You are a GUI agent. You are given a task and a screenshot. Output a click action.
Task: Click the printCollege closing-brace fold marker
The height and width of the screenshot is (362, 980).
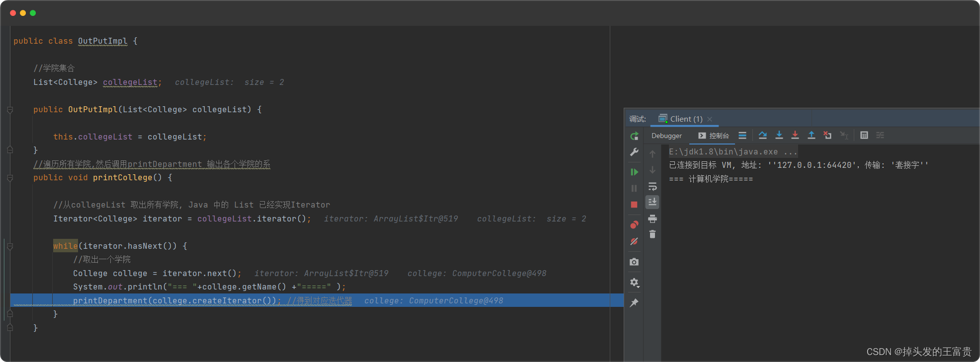pyautogui.click(x=10, y=328)
